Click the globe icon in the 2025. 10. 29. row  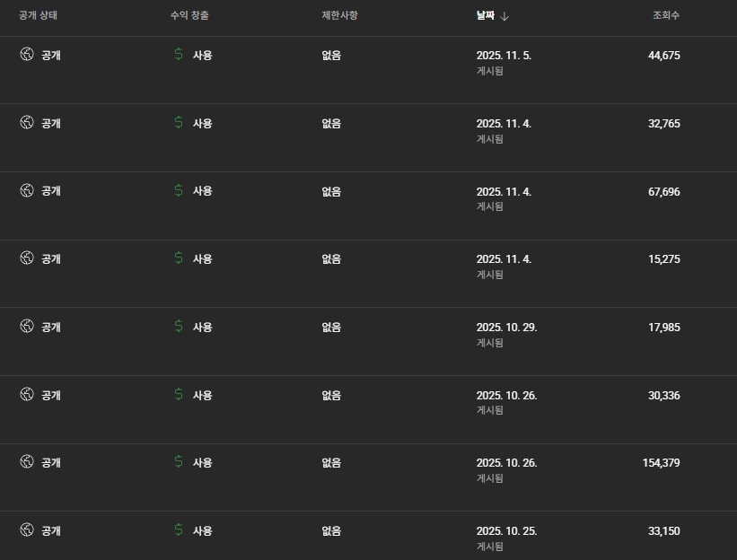pyautogui.click(x=27, y=327)
